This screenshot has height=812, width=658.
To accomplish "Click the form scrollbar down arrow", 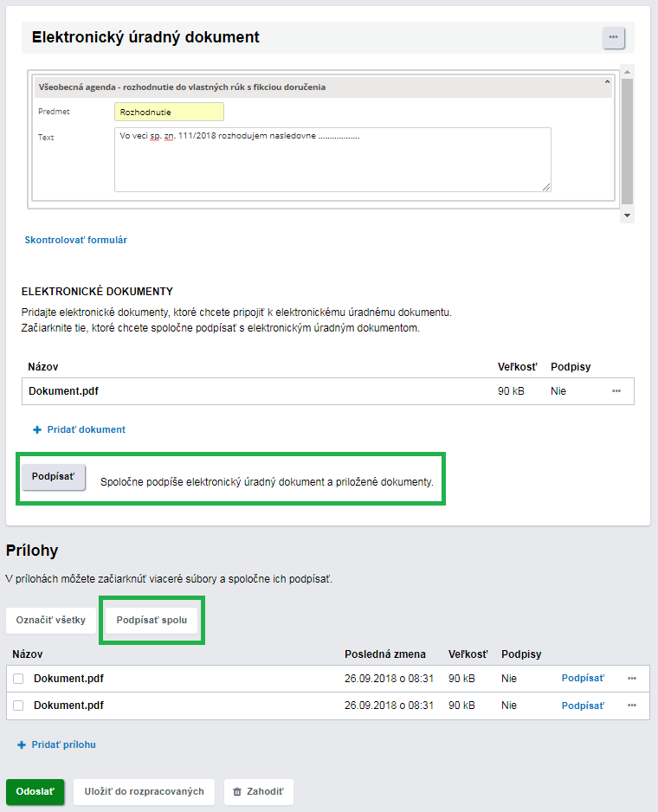I will pyautogui.click(x=627, y=216).
